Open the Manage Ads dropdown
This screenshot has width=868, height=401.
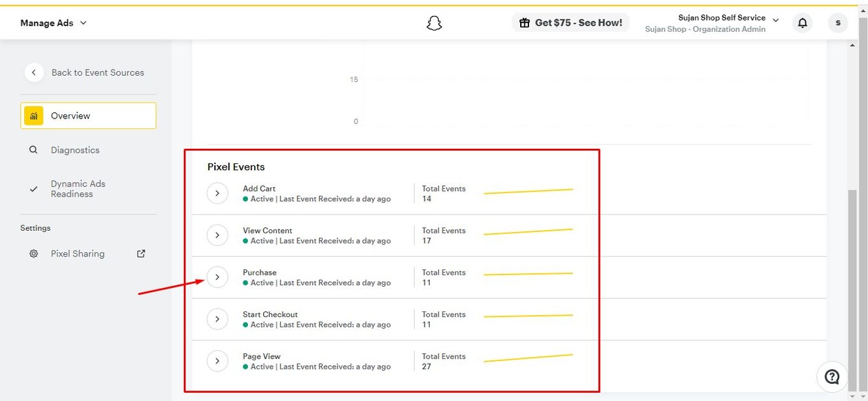pos(53,22)
